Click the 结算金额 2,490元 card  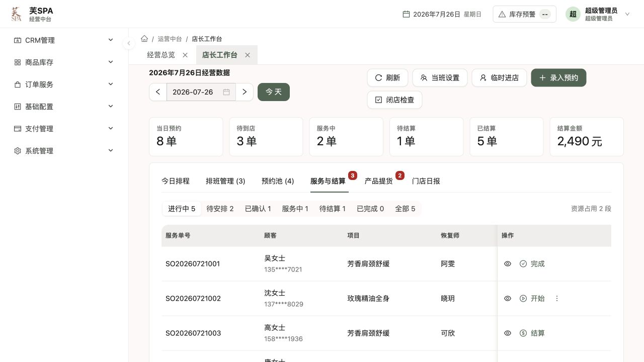pyautogui.click(x=587, y=137)
